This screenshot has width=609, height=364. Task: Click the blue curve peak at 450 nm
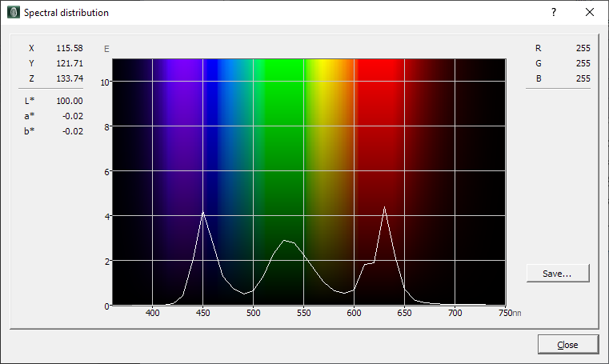coord(203,212)
